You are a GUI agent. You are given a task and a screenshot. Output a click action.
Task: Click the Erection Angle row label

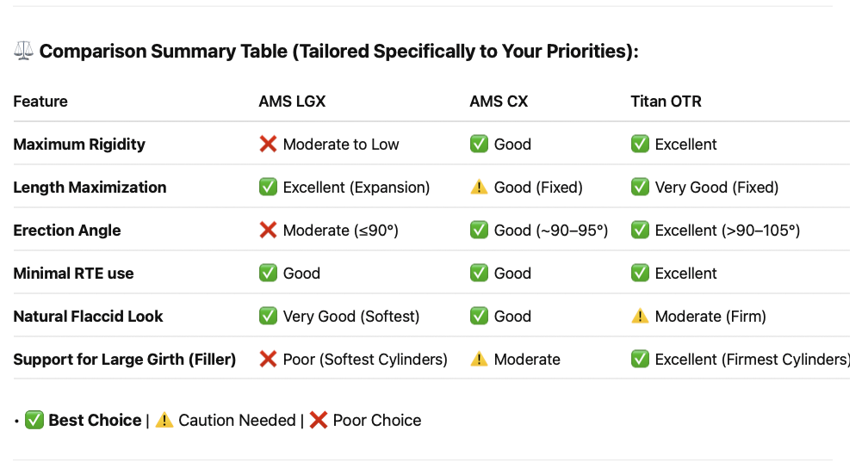(67, 230)
